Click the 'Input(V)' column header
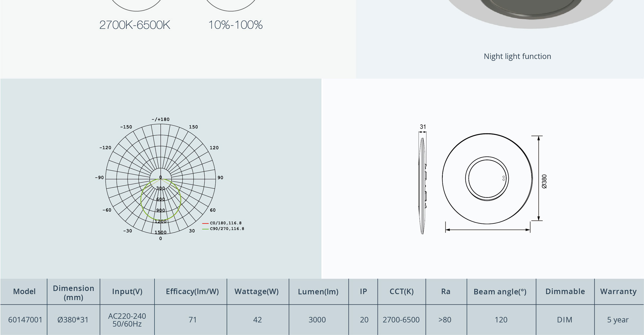 point(127,291)
